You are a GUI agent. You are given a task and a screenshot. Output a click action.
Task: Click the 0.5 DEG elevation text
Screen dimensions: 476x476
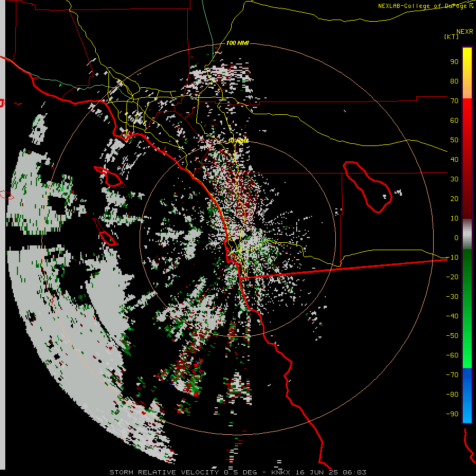click(240, 472)
